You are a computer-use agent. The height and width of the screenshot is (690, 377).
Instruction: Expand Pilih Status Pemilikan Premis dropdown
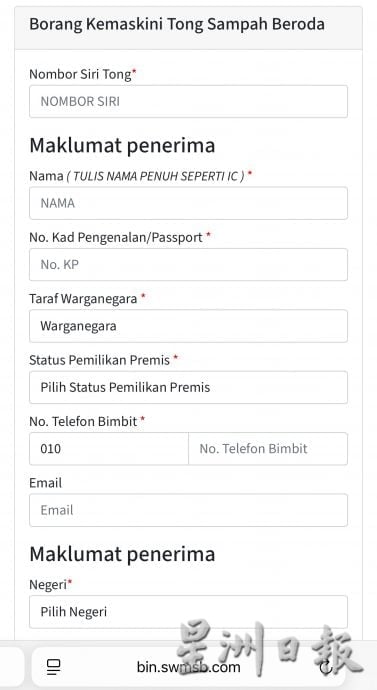[x=188, y=387]
